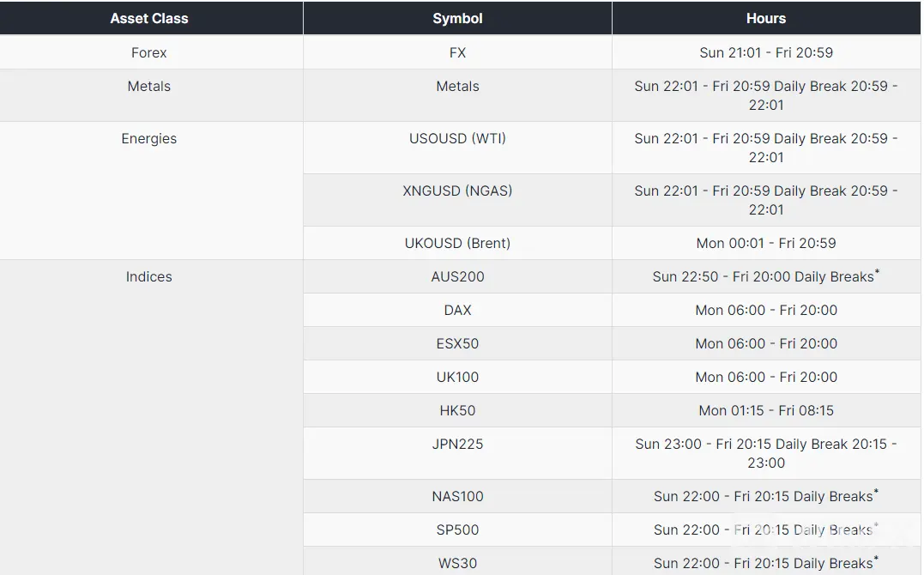Select the FX symbol cell
The height and width of the screenshot is (575, 924).
tap(457, 52)
